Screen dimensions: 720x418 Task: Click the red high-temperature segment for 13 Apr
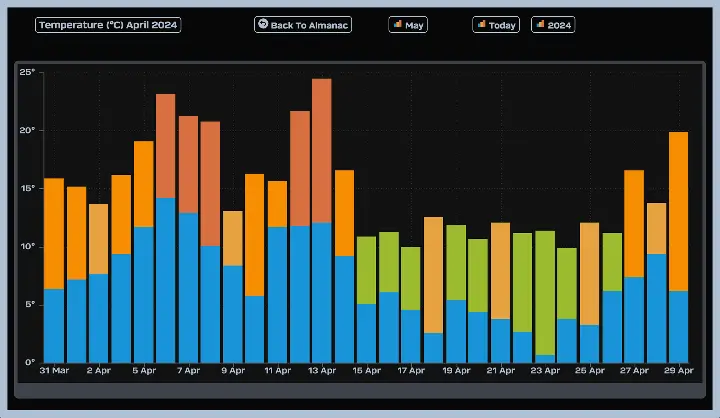point(321,150)
